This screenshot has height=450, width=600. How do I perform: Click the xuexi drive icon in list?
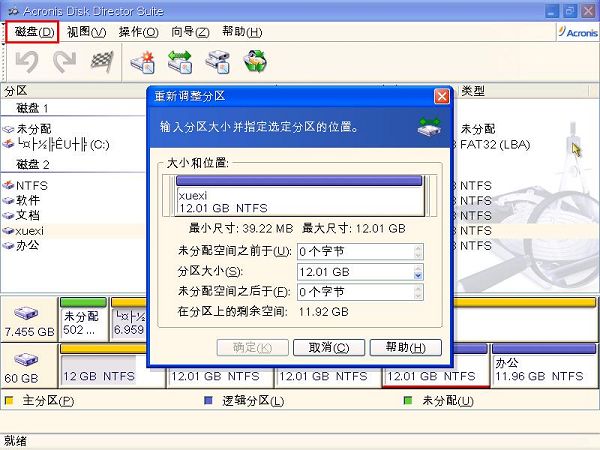point(8,231)
